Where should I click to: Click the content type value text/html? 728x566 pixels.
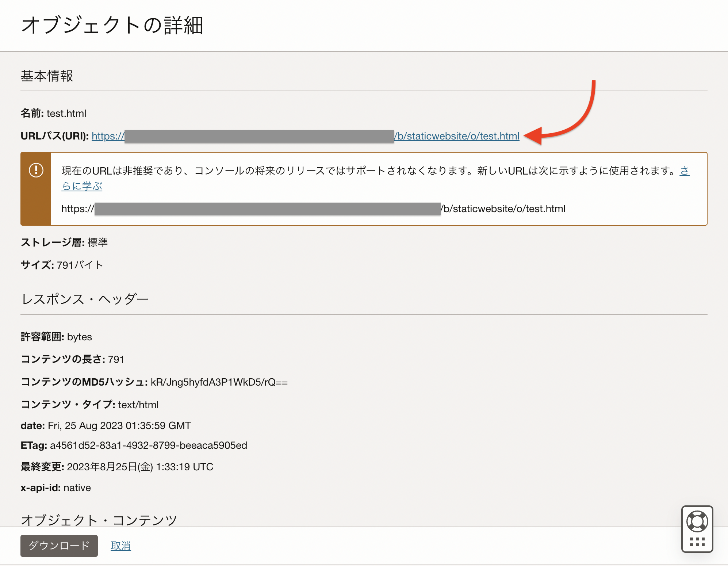pos(138,405)
